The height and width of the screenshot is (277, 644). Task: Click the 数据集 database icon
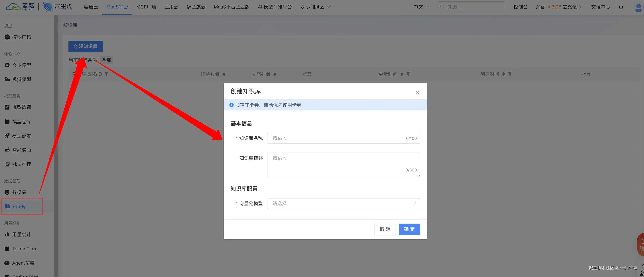(7, 192)
